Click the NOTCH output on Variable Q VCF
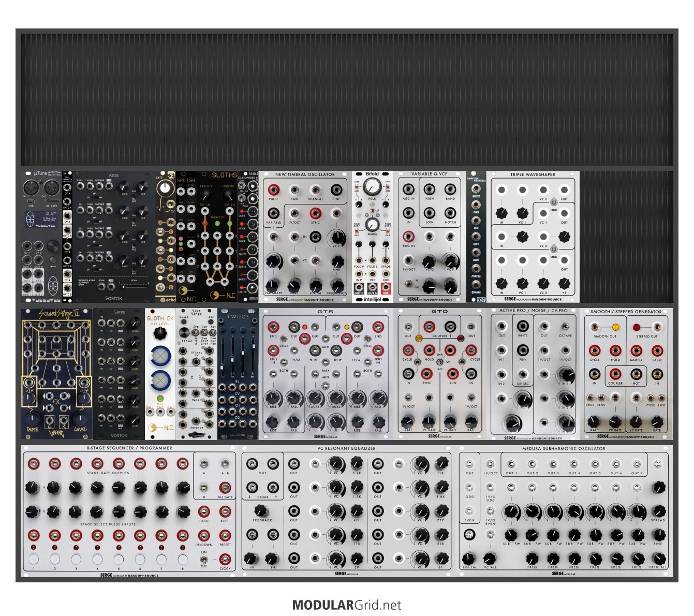Screen dimensions: 694x616 coord(450,213)
